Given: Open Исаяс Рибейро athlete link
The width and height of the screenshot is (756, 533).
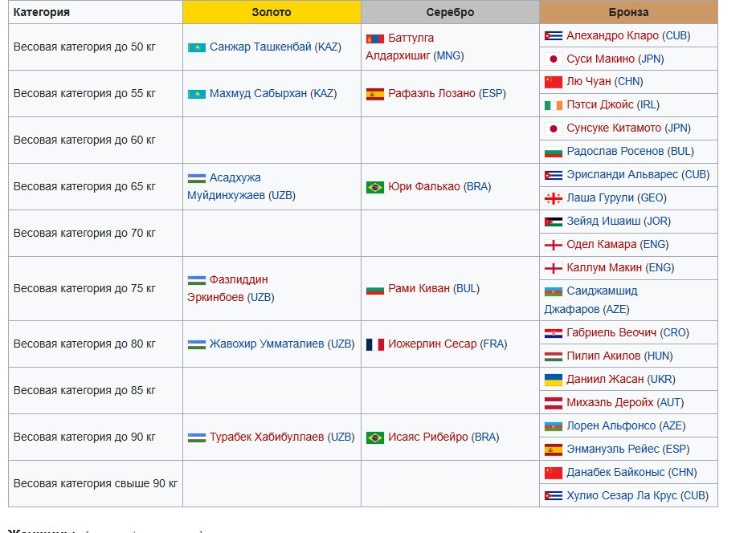Looking at the screenshot, I should coord(428,437).
